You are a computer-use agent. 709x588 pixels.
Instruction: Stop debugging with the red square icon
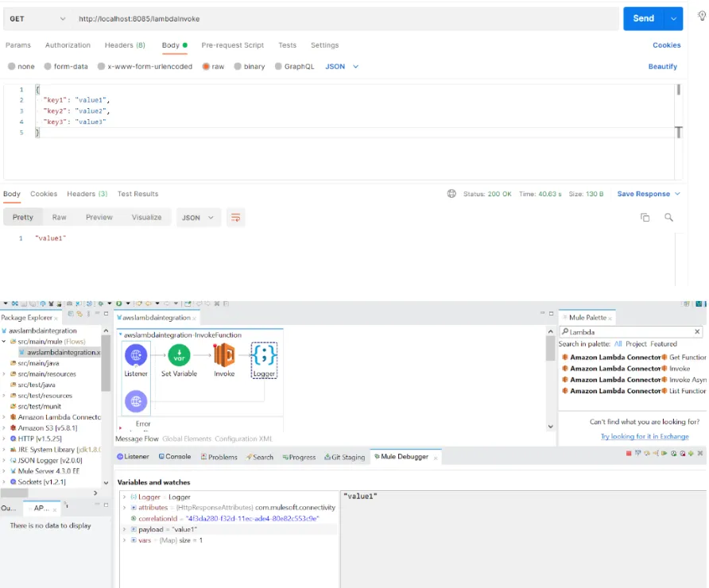(629, 453)
